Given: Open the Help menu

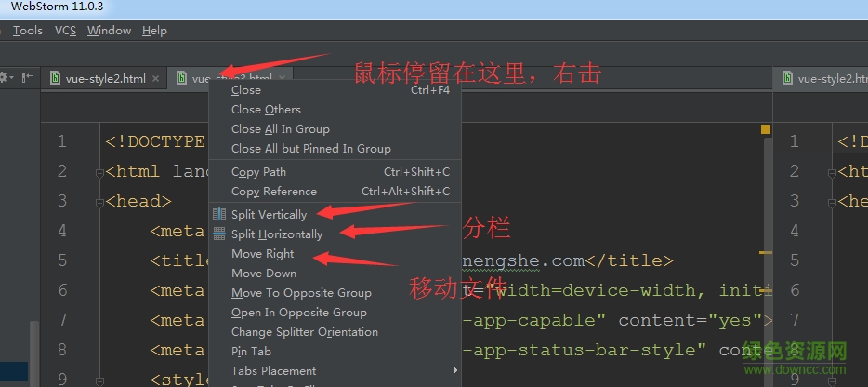Looking at the screenshot, I should 154,31.
